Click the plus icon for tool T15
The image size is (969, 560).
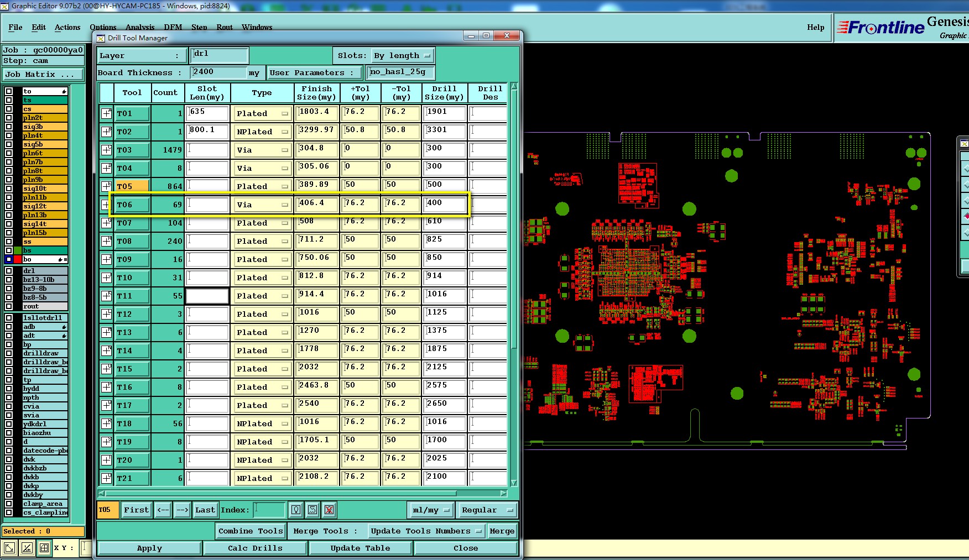pyautogui.click(x=106, y=369)
